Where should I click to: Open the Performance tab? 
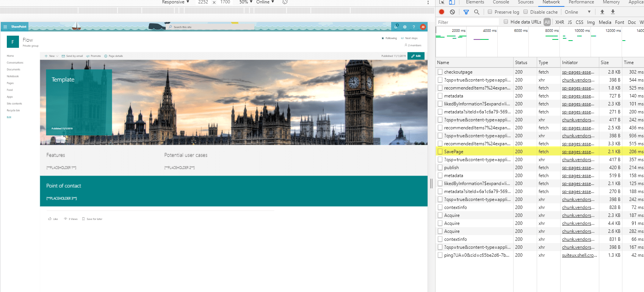click(x=581, y=2)
